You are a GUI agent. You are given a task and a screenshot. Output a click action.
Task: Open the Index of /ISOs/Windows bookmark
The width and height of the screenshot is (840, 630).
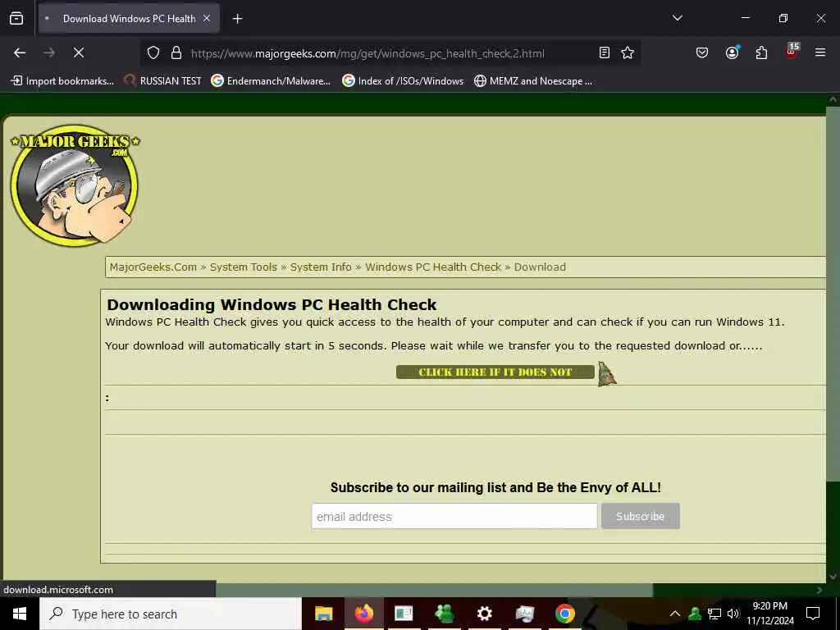(x=403, y=81)
